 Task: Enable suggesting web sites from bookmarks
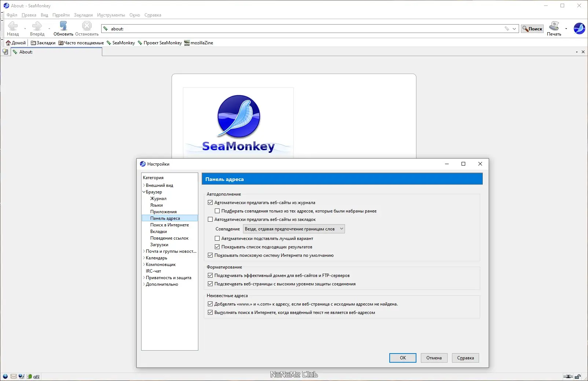tap(210, 219)
